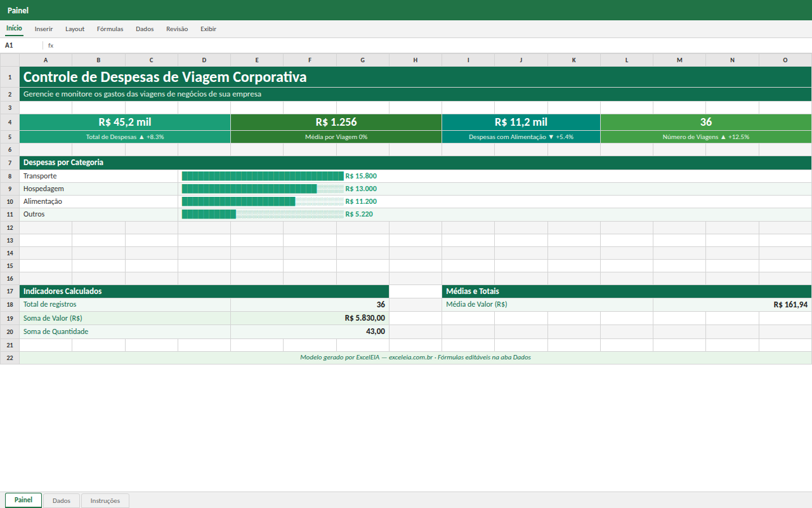812x508 pixels.
Task: Click the Soma de Quantidade label
Action: (x=125, y=331)
